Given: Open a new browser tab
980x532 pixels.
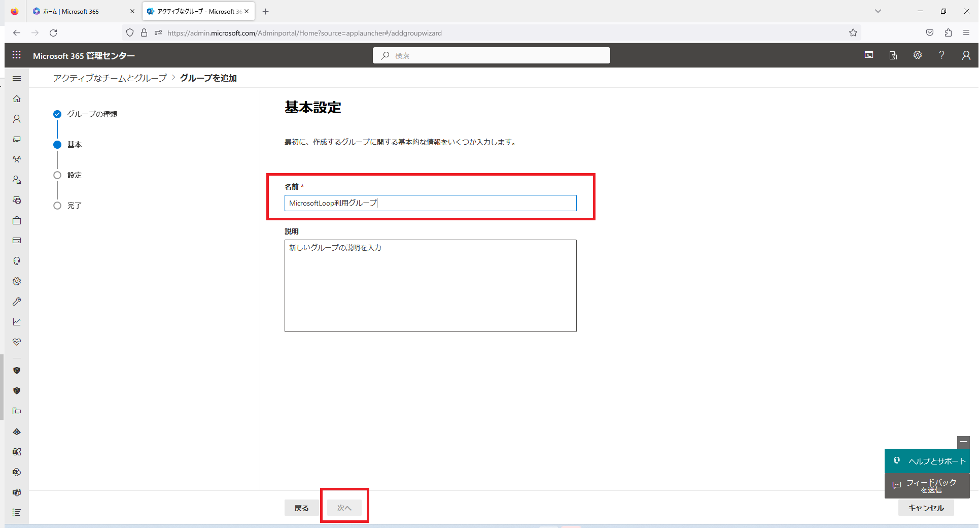Looking at the screenshot, I should [265, 11].
